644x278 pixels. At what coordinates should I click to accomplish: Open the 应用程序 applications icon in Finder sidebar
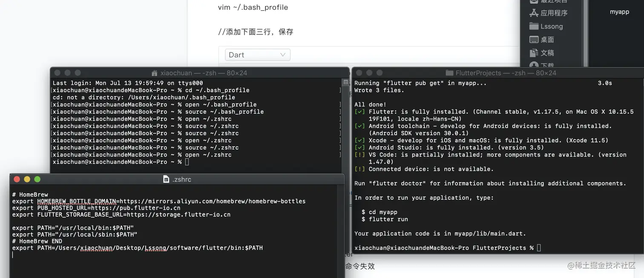tap(534, 13)
